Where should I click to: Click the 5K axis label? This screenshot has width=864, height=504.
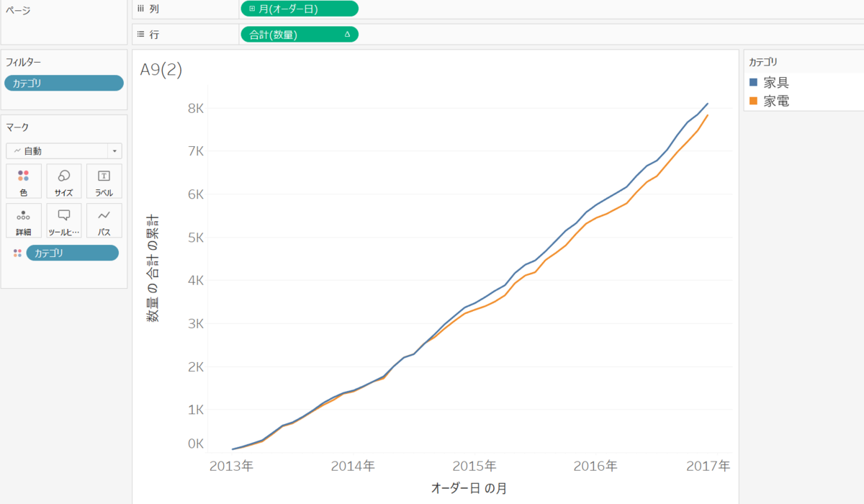coord(195,238)
